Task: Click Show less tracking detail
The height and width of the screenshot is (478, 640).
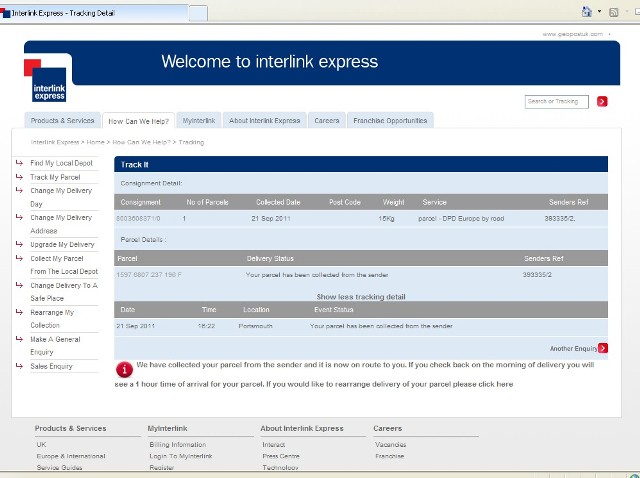Action: point(361,297)
